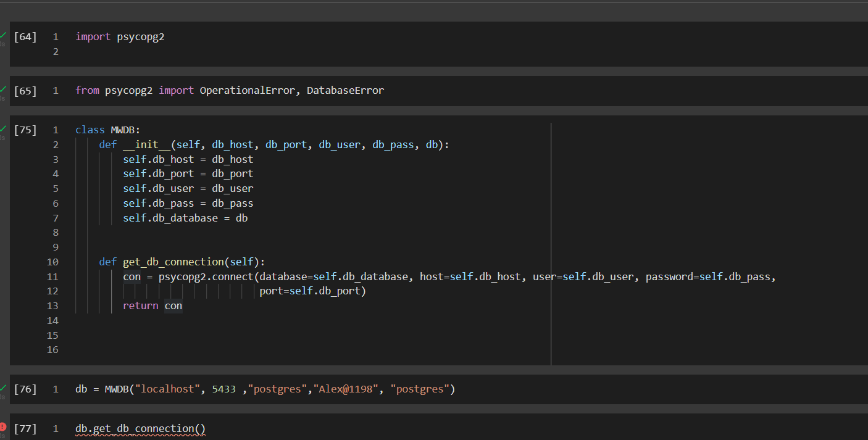Screen dimensions: 868x440
Task: Select the execution count label [64]
Action: 25,37
